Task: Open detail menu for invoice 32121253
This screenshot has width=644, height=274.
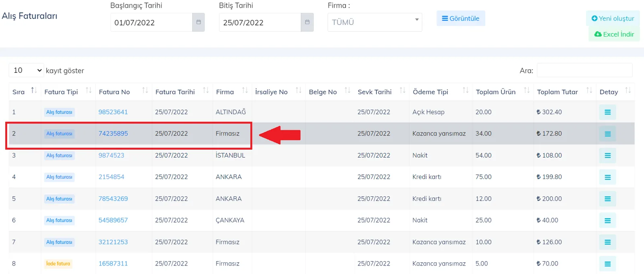Action: [607, 242]
